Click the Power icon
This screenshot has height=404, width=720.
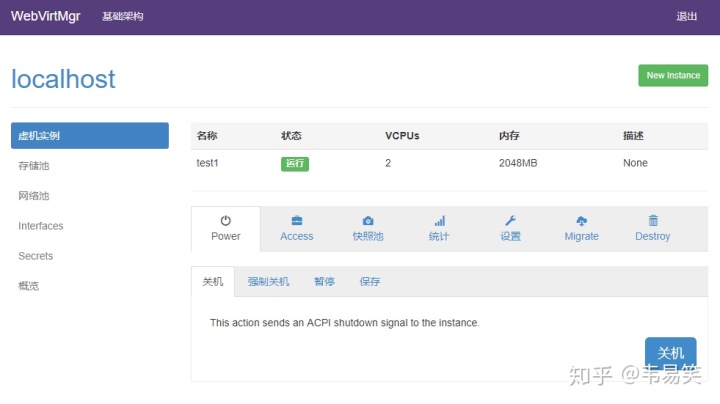tap(225, 221)
